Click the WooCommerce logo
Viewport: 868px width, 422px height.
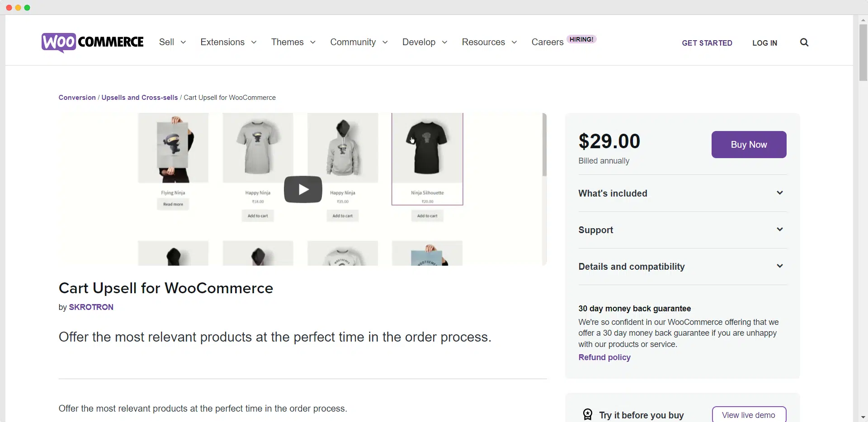click(x=93, y=42)
